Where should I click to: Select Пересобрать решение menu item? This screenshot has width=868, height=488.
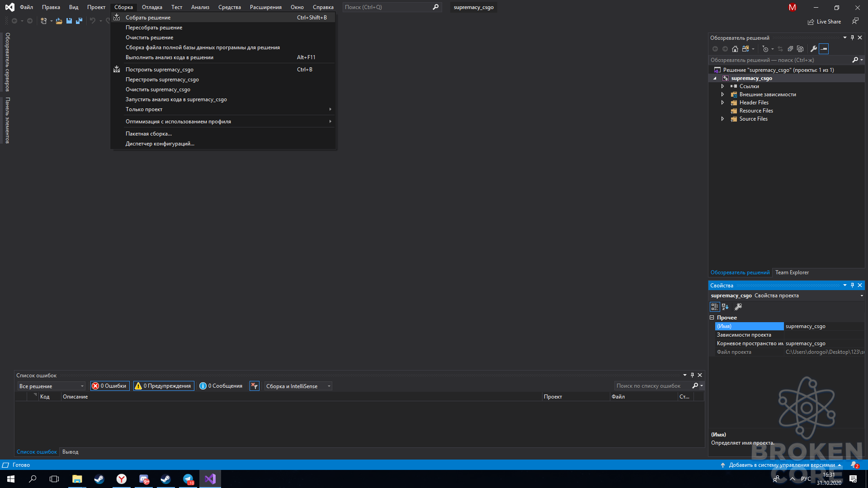223,28
